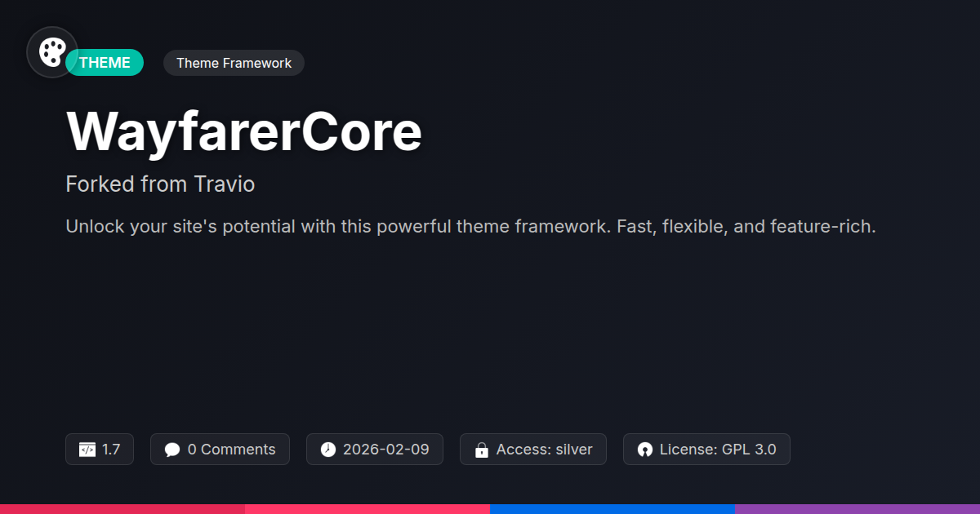Open the Theme Framework category tag
980x514 pixels.
point(234,63)
